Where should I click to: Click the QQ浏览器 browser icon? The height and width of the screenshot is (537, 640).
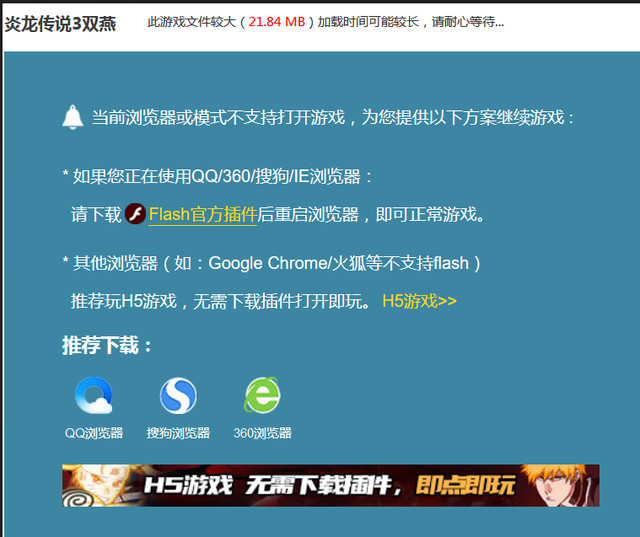93,395
